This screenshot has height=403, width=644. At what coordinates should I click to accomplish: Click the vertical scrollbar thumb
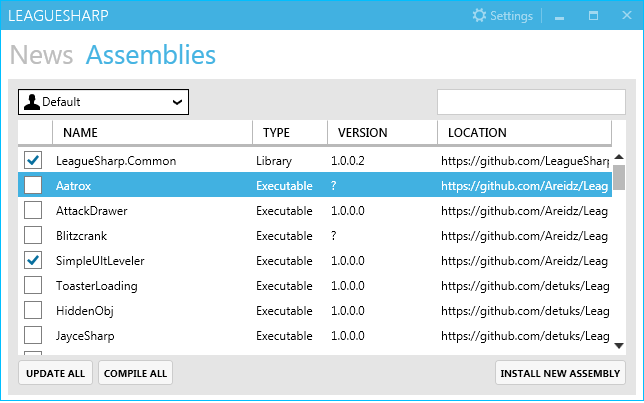point(619,177)
